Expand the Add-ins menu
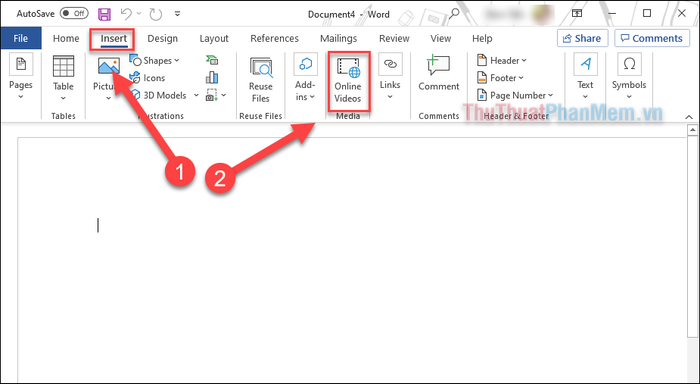The height and width of the screenshot is (384, 700). pyautogui.click(x=305, y=77)
